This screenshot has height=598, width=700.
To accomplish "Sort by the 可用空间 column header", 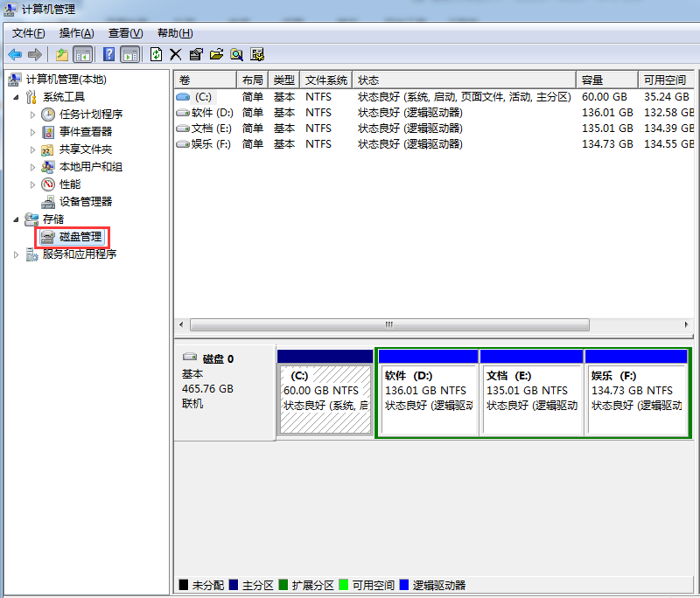I will click(666, 80).
